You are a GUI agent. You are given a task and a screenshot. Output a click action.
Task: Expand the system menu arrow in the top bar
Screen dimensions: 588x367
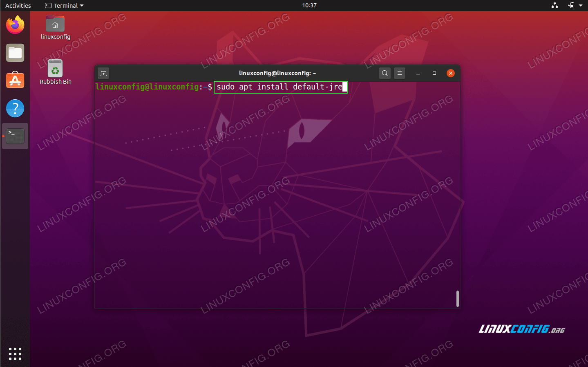click(581, 5)
